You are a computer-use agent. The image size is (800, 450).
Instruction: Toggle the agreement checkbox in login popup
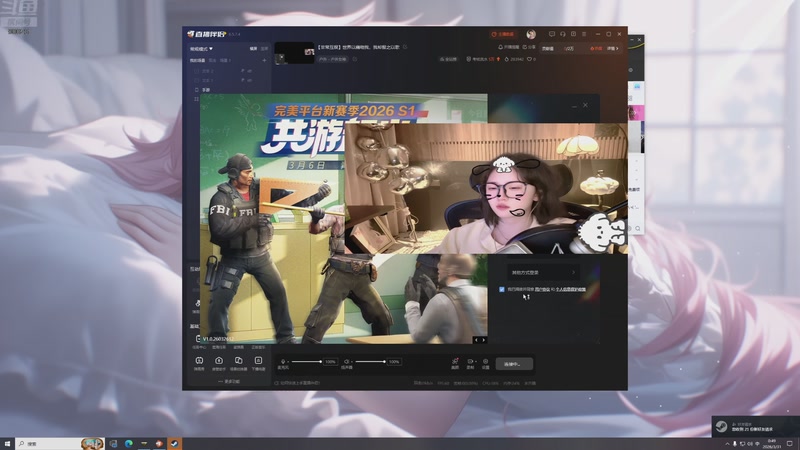tap(502, 289)
